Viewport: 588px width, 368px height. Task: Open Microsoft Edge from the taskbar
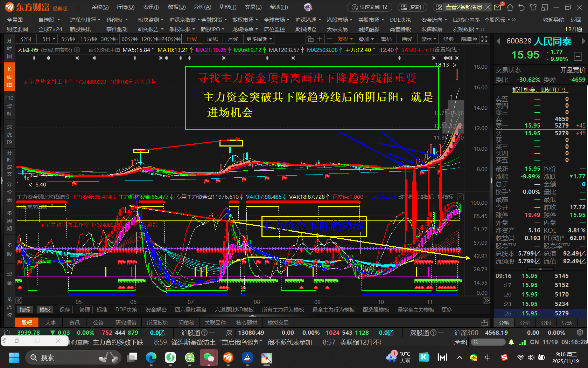click(x=151, y=357)
